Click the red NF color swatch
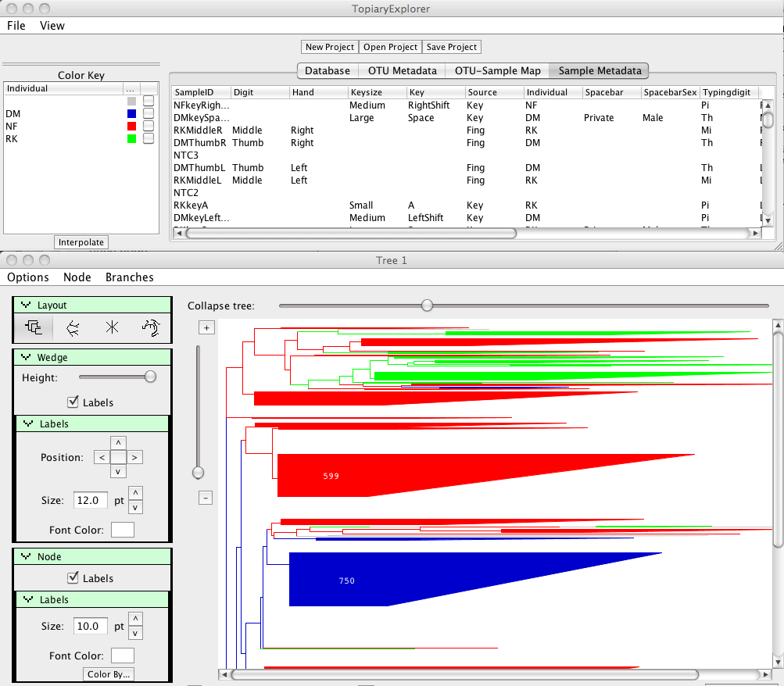This screenshot has height=686, width=784. point(131,126)
